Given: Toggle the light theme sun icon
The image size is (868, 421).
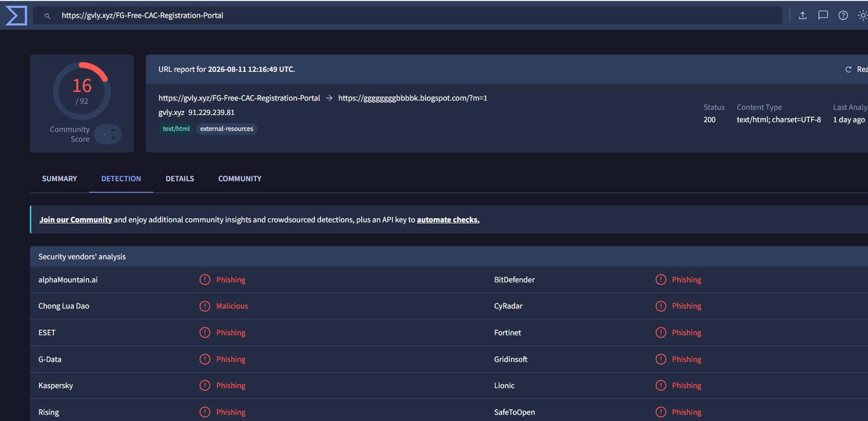Looking at the screenshot, I should pyautogui.click(x=862, y=15).
